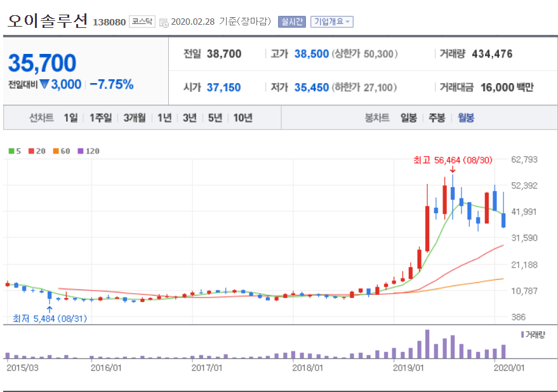
Task: Select the 5년 line chart tab
Action: coord(215,118)
